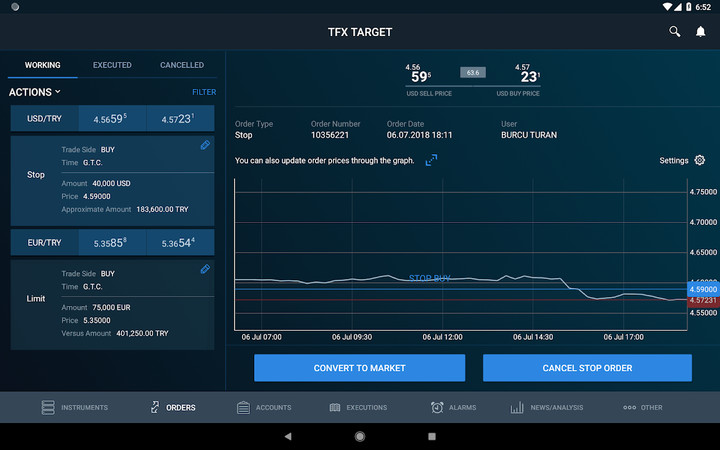The height and width of the screenshot is (450, 720).
Task: Tap EUR/TRY buy price 5.3654
Action: coord(180,242)
